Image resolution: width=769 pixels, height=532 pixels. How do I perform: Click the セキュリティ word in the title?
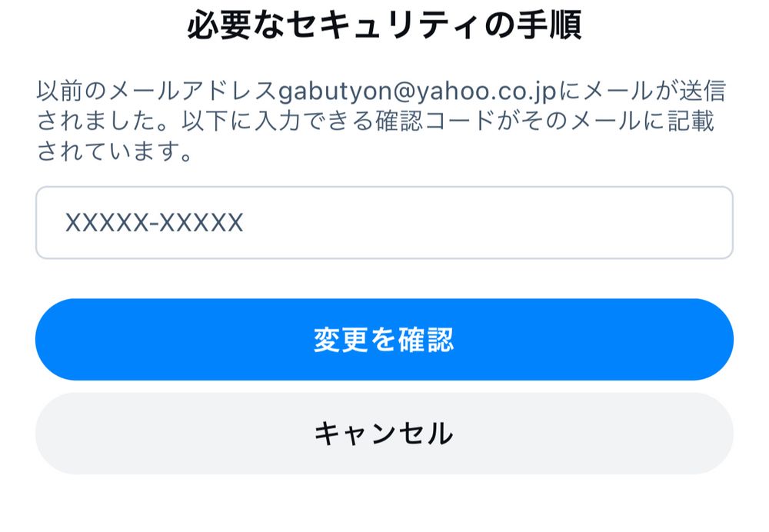pos(384,25)
